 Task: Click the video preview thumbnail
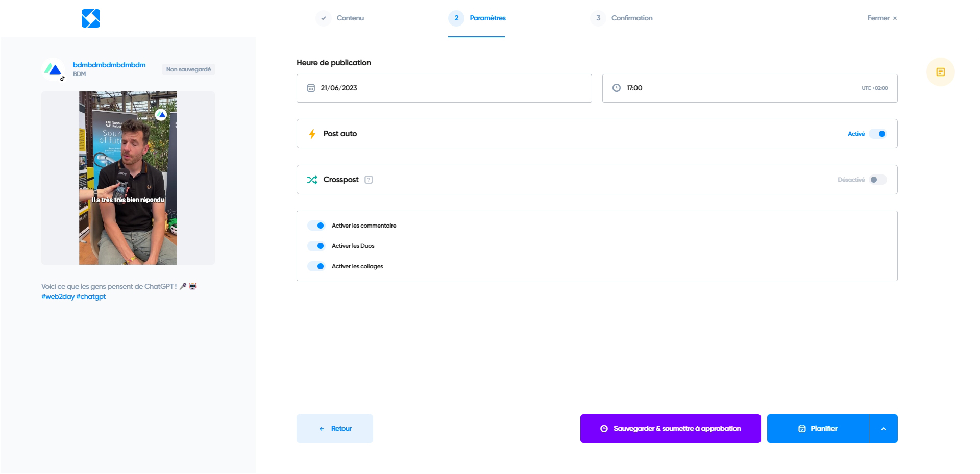[x=128, y=178]
